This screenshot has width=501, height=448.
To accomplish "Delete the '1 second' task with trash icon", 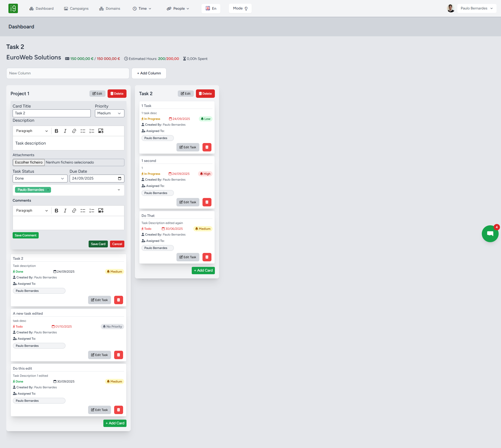I will point(207,202).
